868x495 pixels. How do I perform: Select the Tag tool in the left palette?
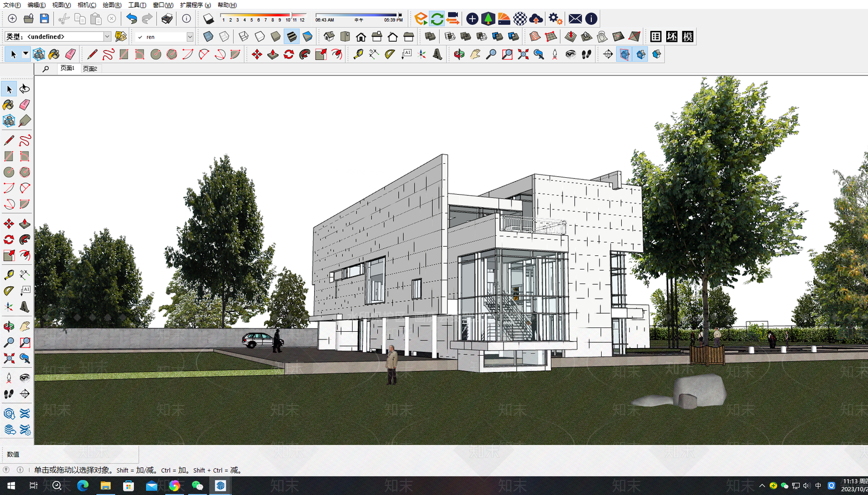(x=25, y=120)
